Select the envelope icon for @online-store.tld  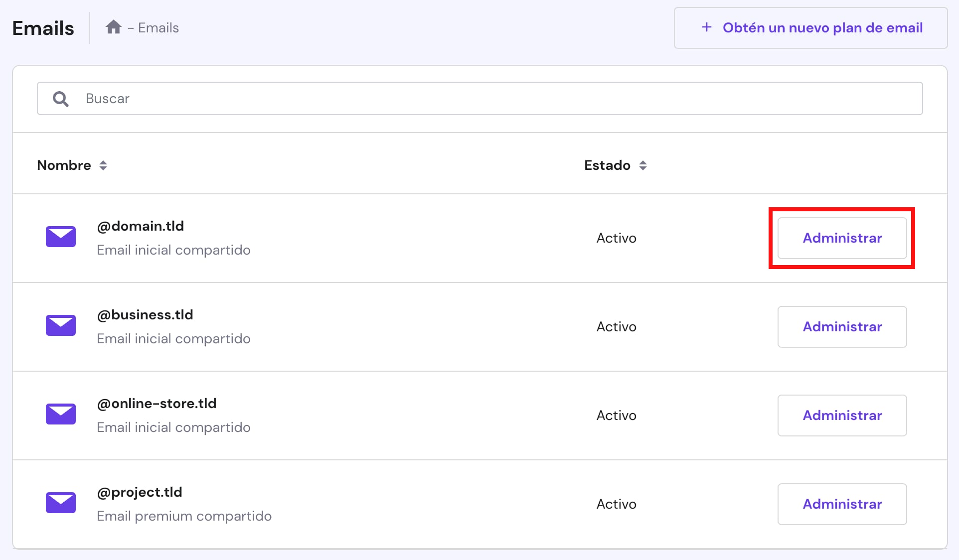coord(60,415)
